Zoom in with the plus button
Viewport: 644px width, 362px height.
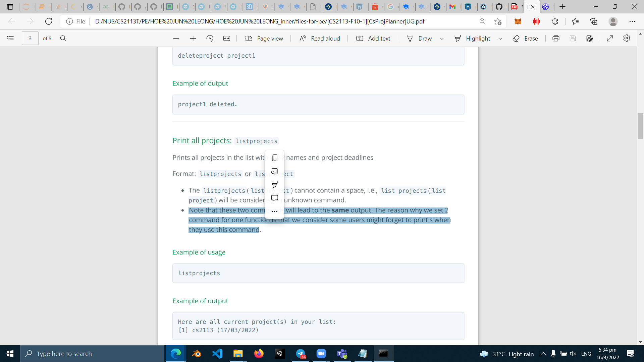pyautogui.click(x=193, y=39)
